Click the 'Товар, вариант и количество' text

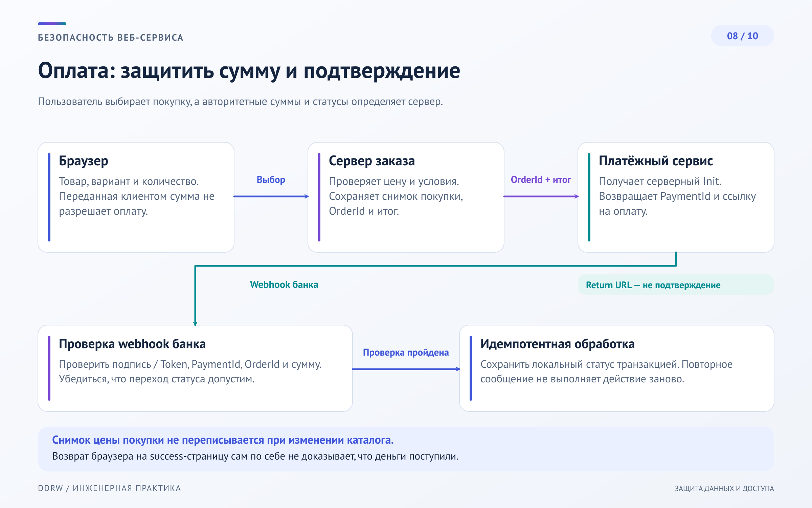pos(137,196)
